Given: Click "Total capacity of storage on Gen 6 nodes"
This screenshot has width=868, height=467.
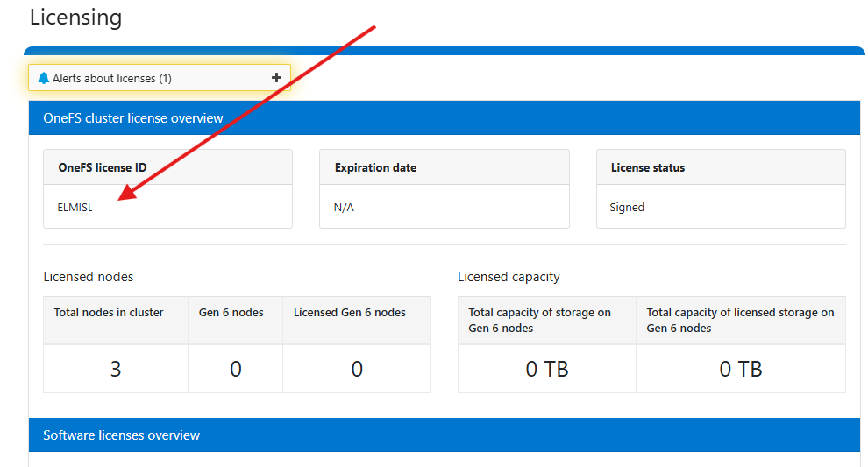Looking at the screenshot, I should click(x=540, y=320).
